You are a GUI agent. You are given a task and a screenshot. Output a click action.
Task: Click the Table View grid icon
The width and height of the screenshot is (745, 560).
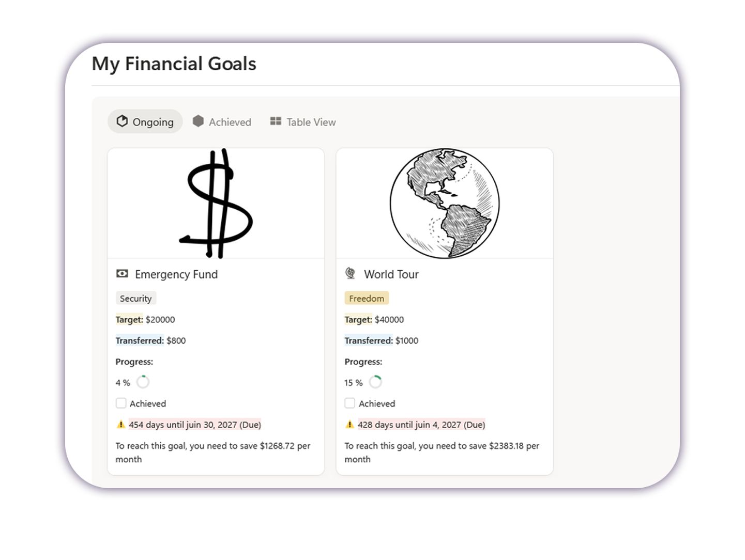coord(276,121)
